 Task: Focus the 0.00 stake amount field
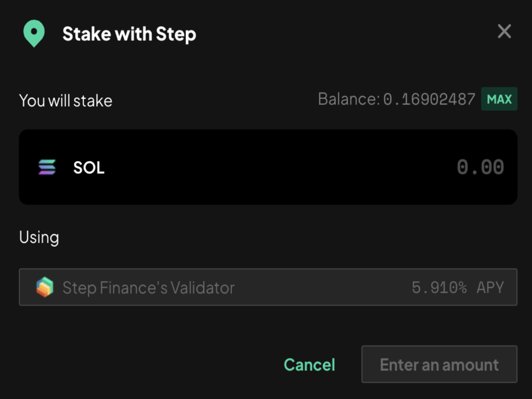click(480, 167)
